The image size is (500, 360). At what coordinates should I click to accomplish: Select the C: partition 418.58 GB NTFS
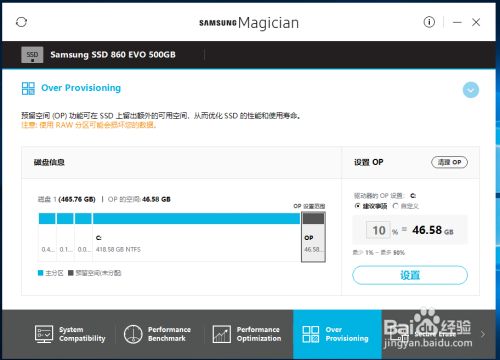pyautogui.click(x=197, y=237)
